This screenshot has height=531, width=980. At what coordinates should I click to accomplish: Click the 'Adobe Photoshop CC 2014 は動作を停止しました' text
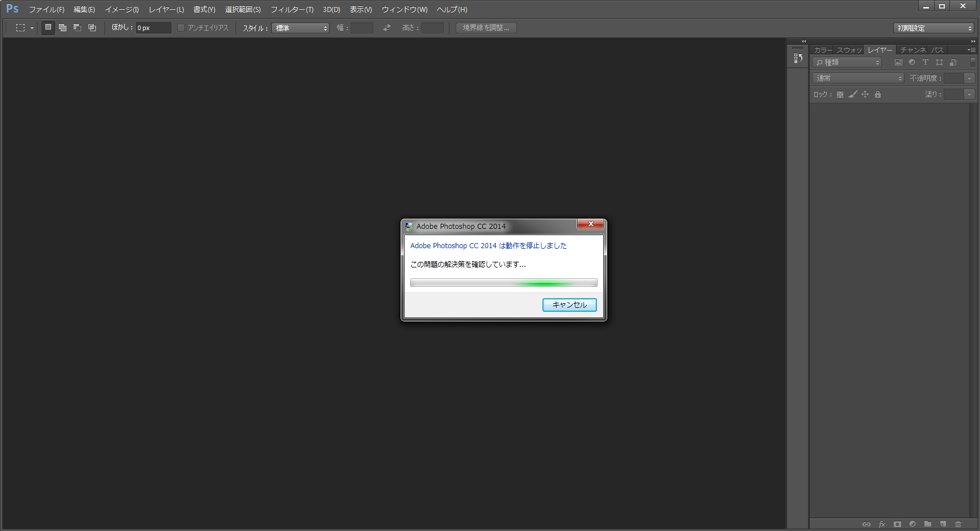click(x=489, y=246)
